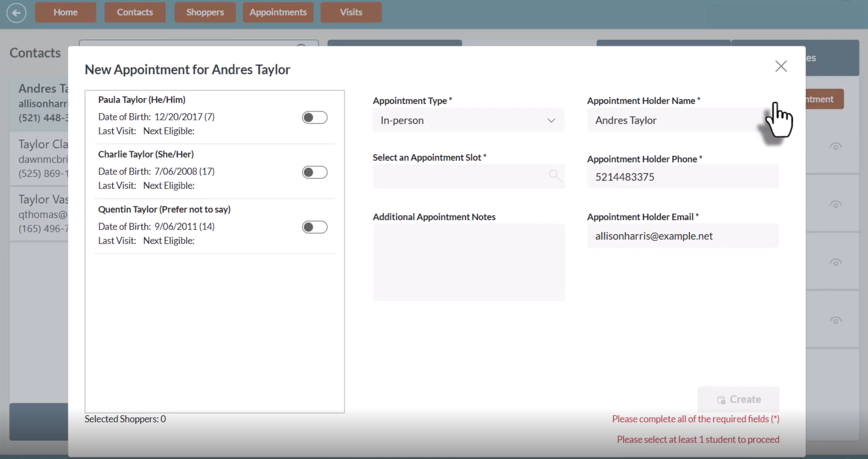Viewport: 868px width, 459px height.
Task: Click the Appointment Holder Email field
Action: coord(682,236)
